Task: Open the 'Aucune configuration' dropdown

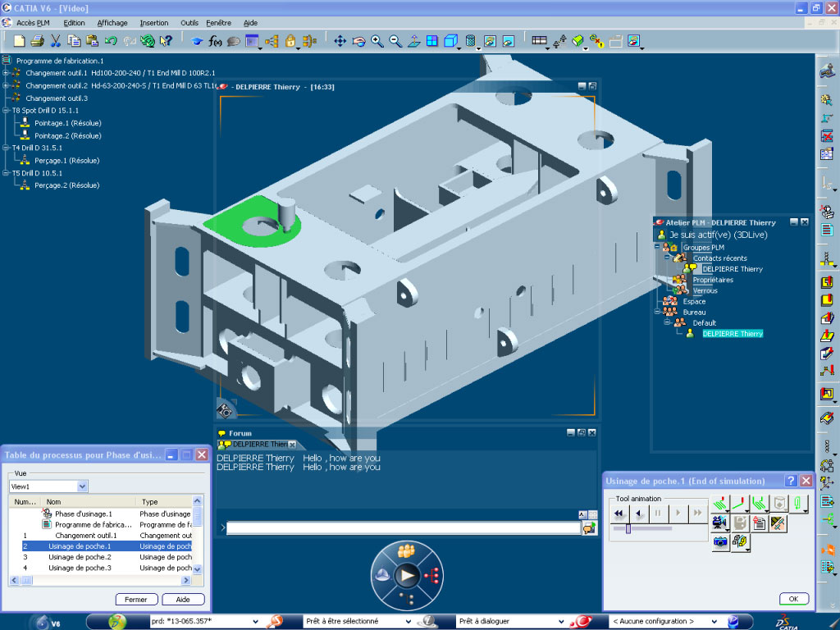Action: click(x=714, y=622)
